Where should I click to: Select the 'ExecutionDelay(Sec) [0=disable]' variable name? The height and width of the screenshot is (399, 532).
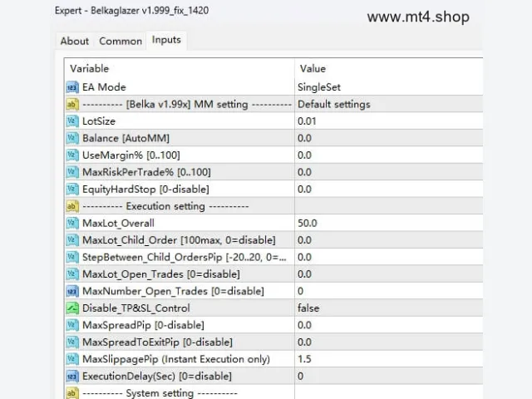coord(157,376)
